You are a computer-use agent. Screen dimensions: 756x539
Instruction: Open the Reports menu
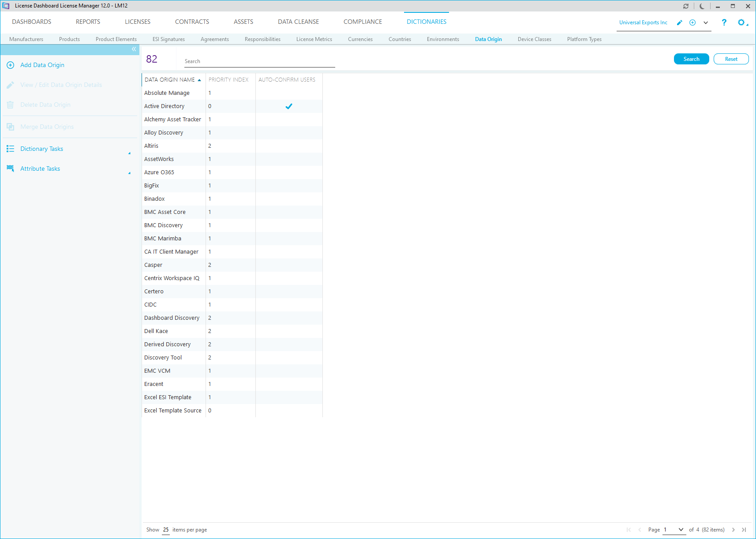(x=88, y=22)
